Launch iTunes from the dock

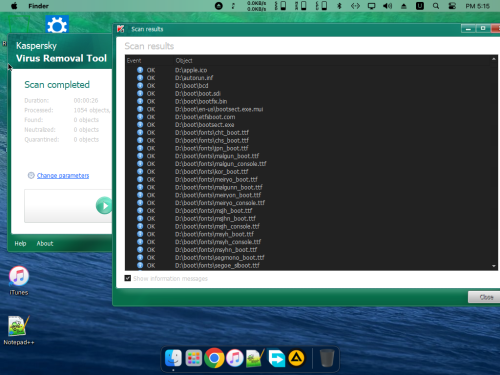[235, 358]
